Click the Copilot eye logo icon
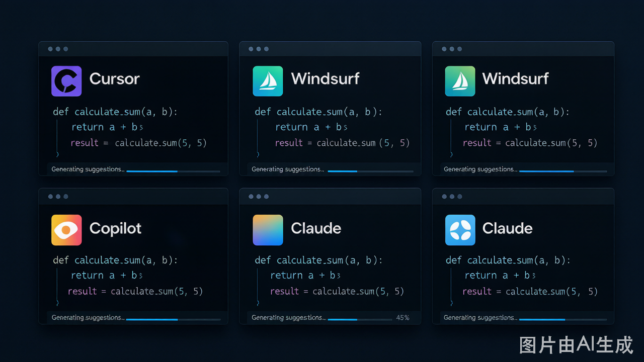 [66, 230]
